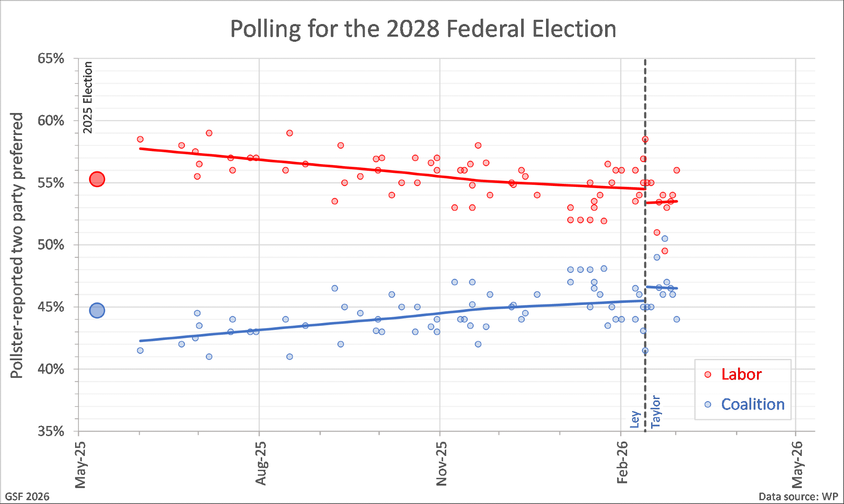Click the "GSF 2026" credit text
The image size is (844, 504).
pos(27,496)
